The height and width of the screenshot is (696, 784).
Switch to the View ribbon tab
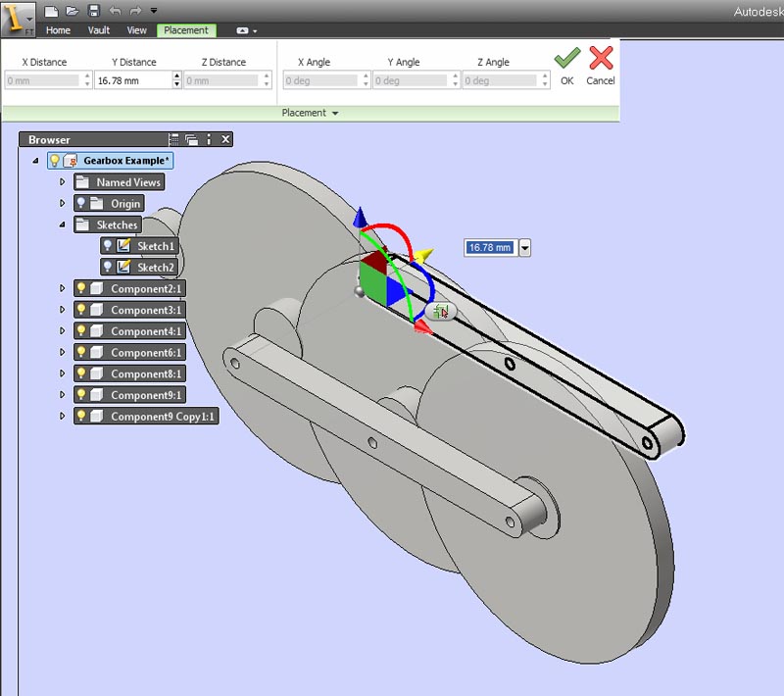click(136, 30)
